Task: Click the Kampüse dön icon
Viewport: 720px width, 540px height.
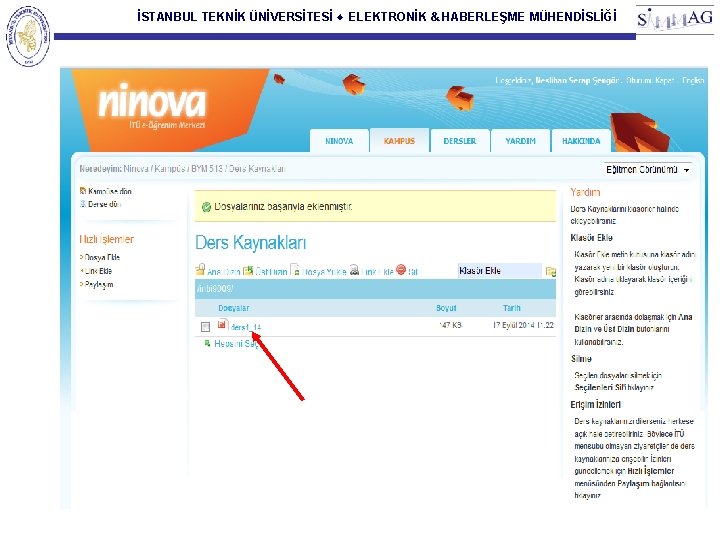Action: click(83, 191)
